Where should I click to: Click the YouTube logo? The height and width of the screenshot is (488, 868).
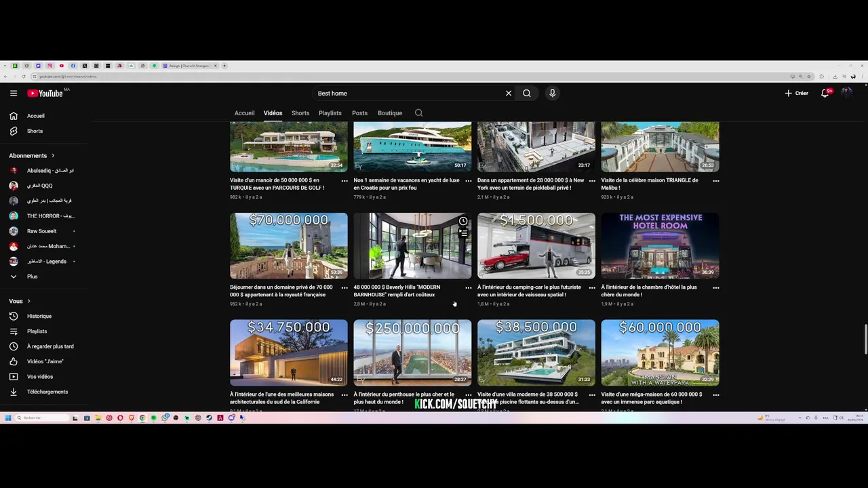(x=45, y=94)
